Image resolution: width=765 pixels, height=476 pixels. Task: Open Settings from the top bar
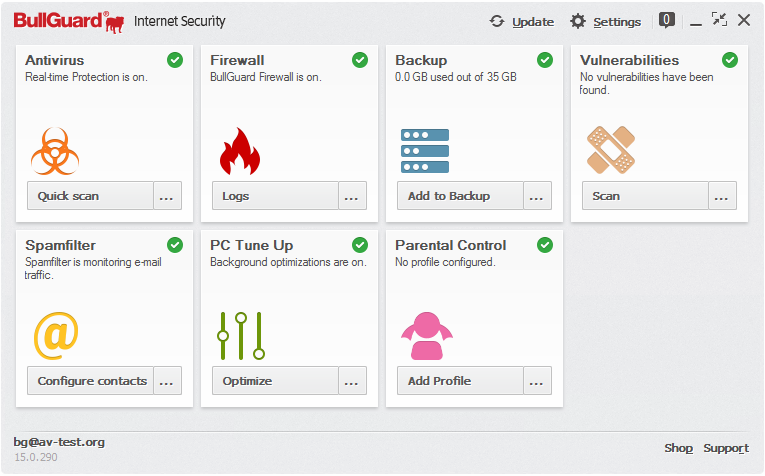tap(606, 21)
